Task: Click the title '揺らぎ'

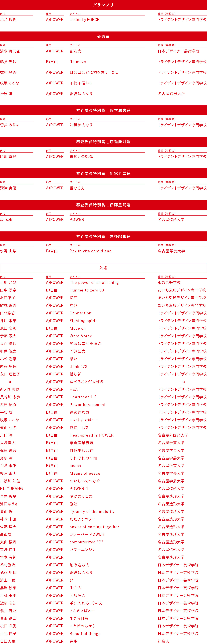Action: (x=75, y=374)
